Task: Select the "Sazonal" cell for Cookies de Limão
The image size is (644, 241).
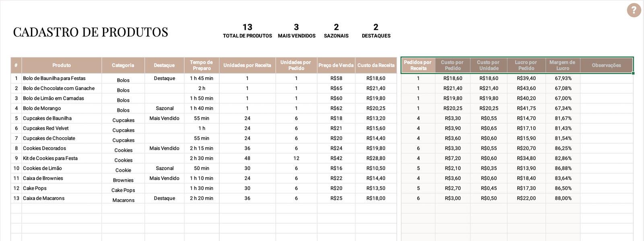Action: coord(165,169)
